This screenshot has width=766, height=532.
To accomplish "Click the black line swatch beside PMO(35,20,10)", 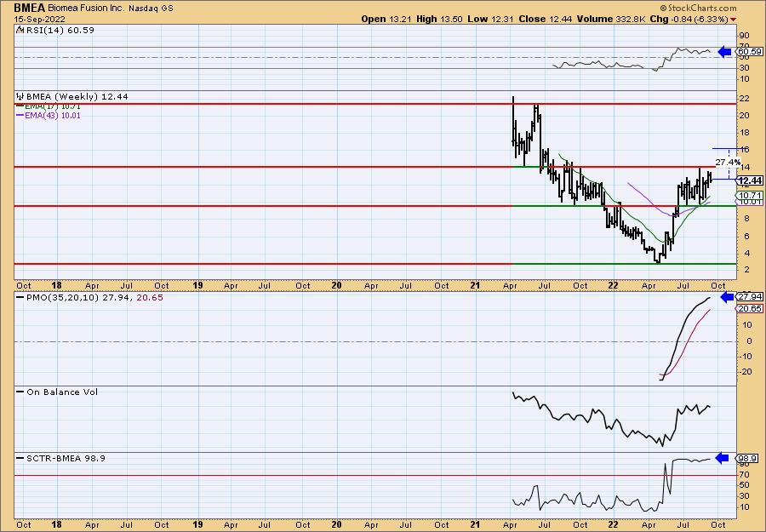I will 20,298.
